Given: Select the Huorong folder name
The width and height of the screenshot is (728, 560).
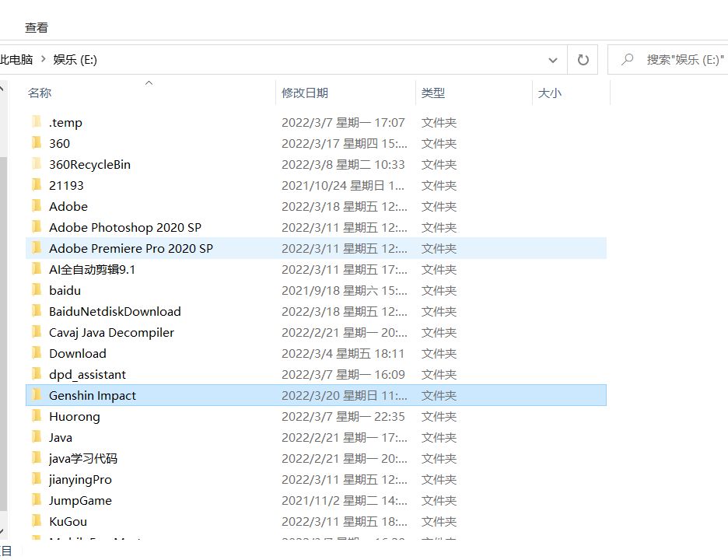Looking at the screenshot, I should coord(75,417).
